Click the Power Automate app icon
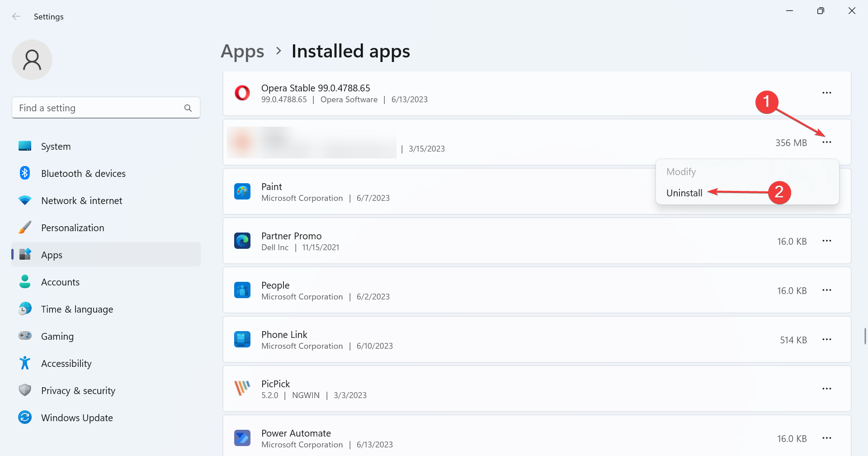Viewport: 868px width, 456px height. click(x=242, y=438)
